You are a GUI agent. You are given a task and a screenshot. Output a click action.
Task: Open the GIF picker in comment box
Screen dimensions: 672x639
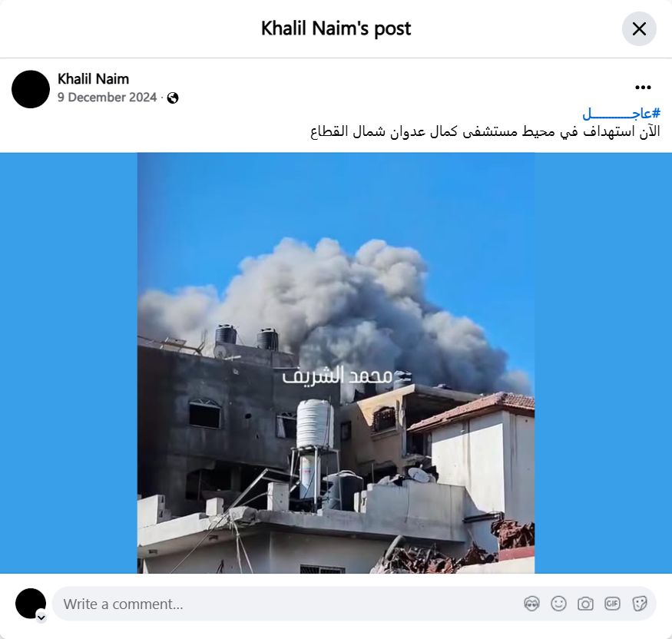tap(612, 604)
